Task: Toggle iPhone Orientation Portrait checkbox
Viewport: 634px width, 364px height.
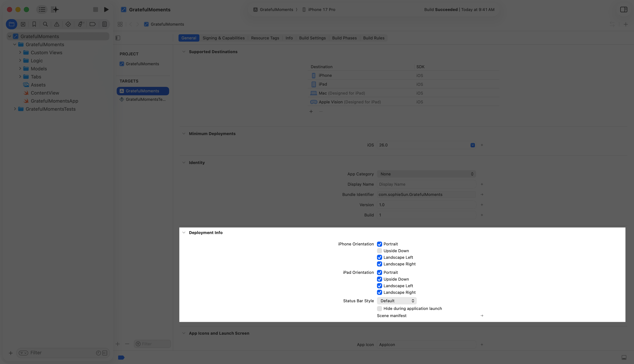Action: [380, 244]
